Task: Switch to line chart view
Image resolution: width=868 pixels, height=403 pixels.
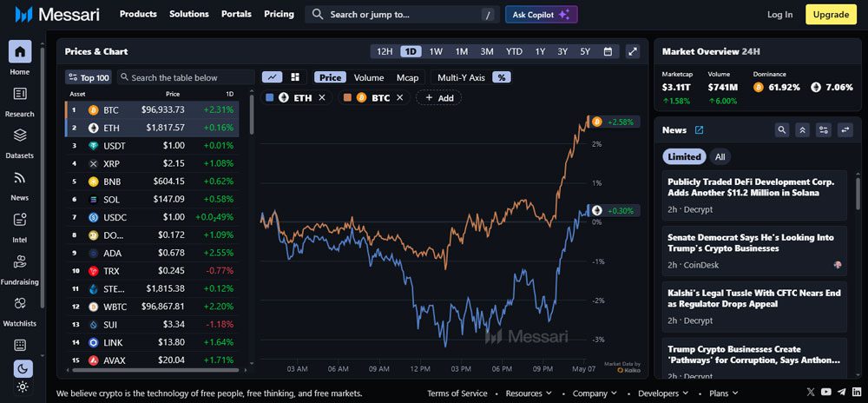Action: 273,77
